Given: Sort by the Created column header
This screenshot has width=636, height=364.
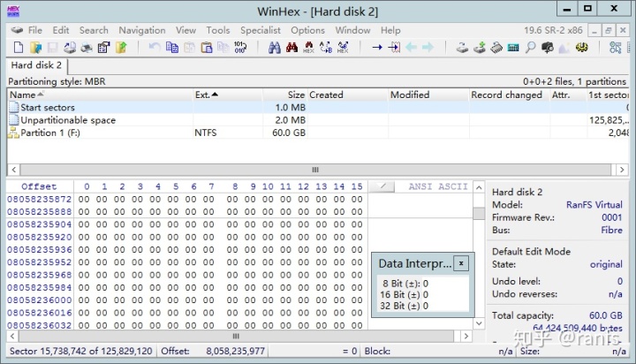Looking at the screenshot, I should [x=348, y=95].
